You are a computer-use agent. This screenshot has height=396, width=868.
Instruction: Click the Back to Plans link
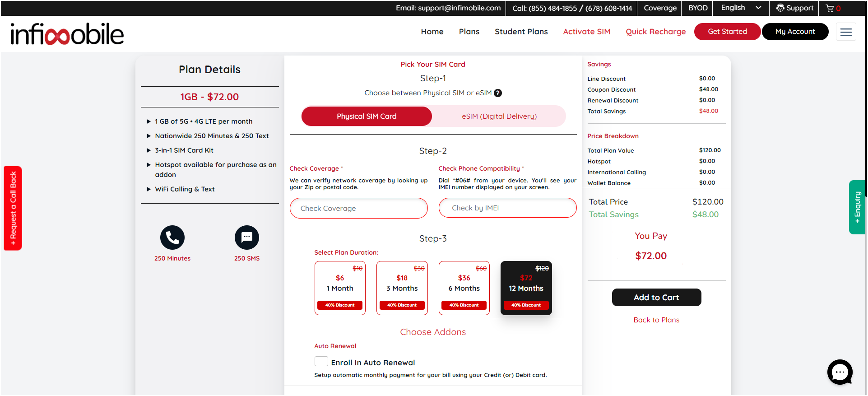pos(656,320)
